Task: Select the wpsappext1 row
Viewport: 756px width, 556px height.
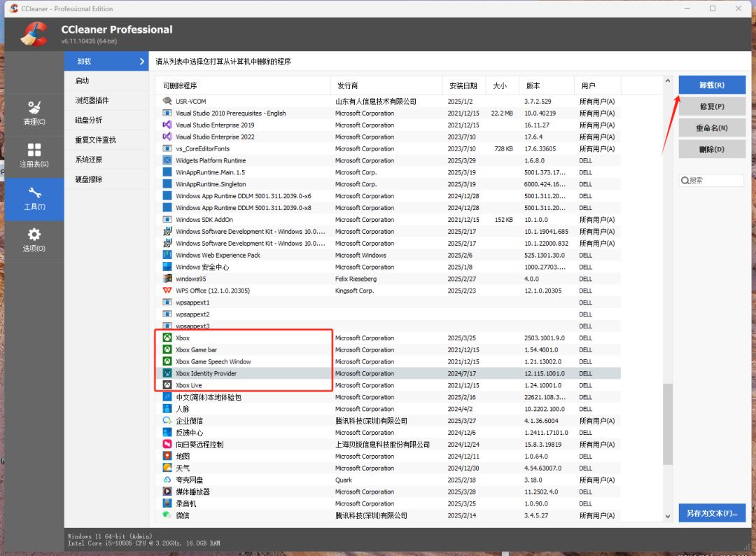Action: click(x=388, y=303)
